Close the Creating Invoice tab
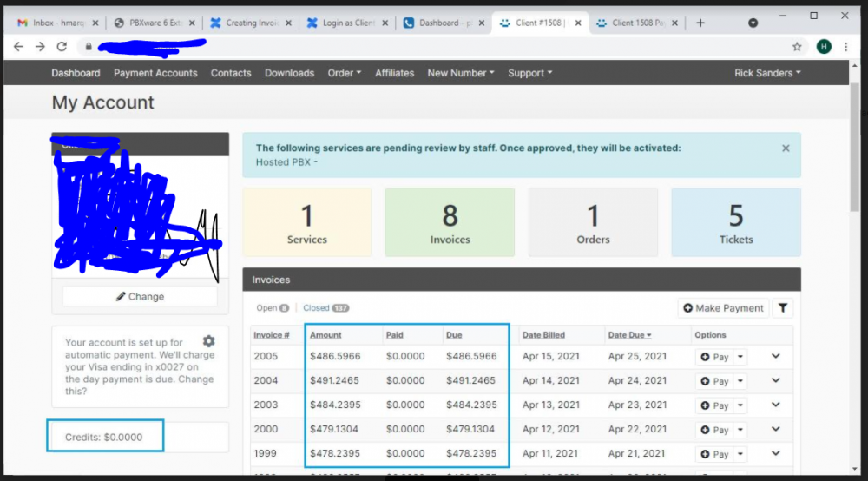 point(288,23)
